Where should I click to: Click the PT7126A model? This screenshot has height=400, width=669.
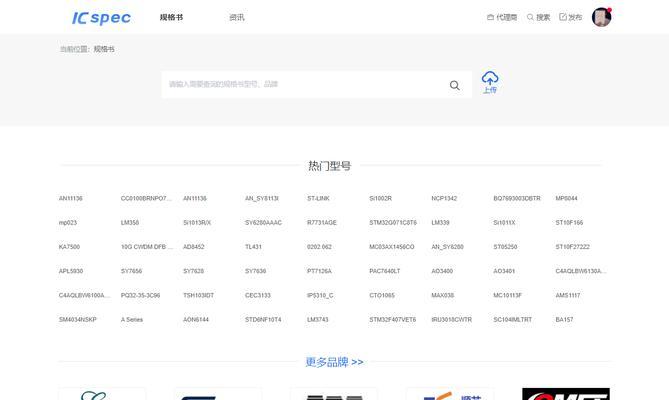[x=319, y=271]
